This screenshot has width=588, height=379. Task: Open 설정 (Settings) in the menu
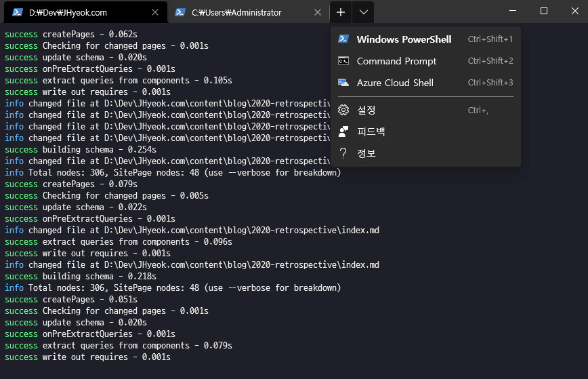(425, 110)
